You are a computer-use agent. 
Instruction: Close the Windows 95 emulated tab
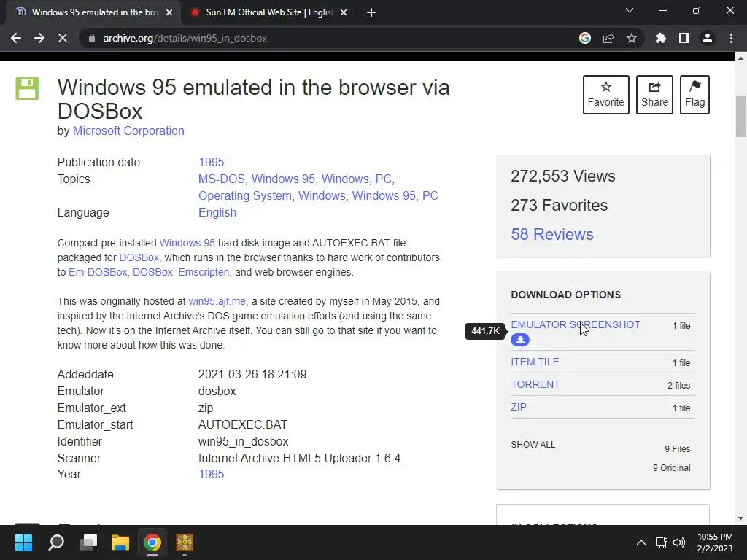(x=169, y=12)
